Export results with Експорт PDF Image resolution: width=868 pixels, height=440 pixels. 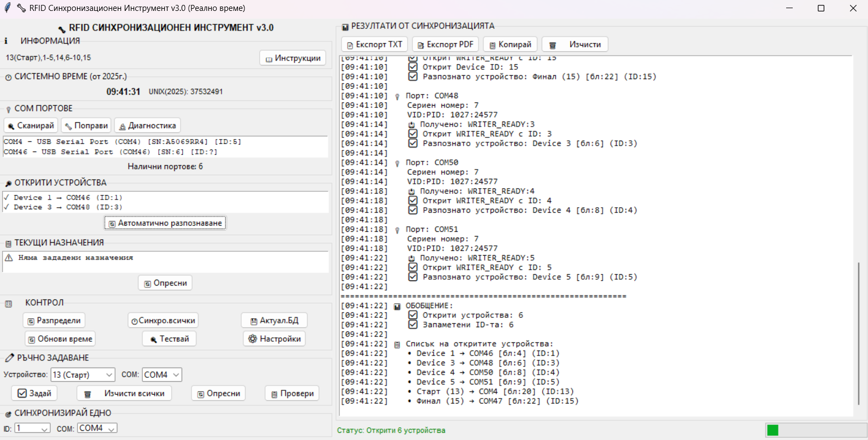click(x=445, y=44)
